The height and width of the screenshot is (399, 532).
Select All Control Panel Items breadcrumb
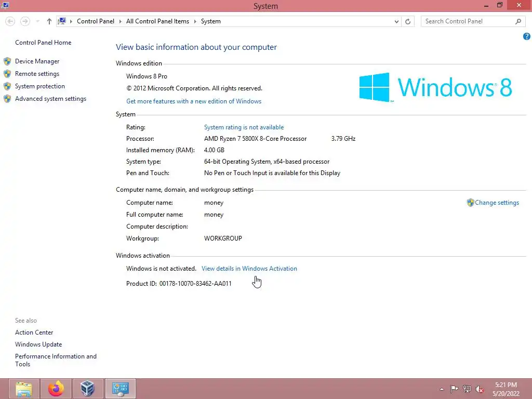click(157, 21)
